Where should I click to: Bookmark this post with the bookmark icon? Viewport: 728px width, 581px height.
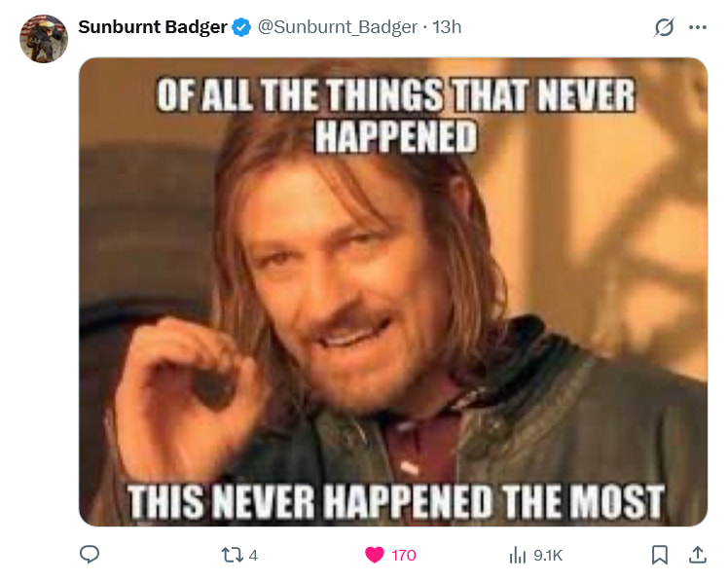[660, 555]
